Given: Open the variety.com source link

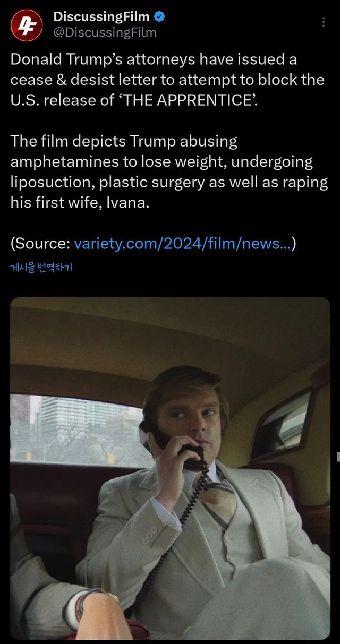Looking at the screenshot, I should coord(183,243).
